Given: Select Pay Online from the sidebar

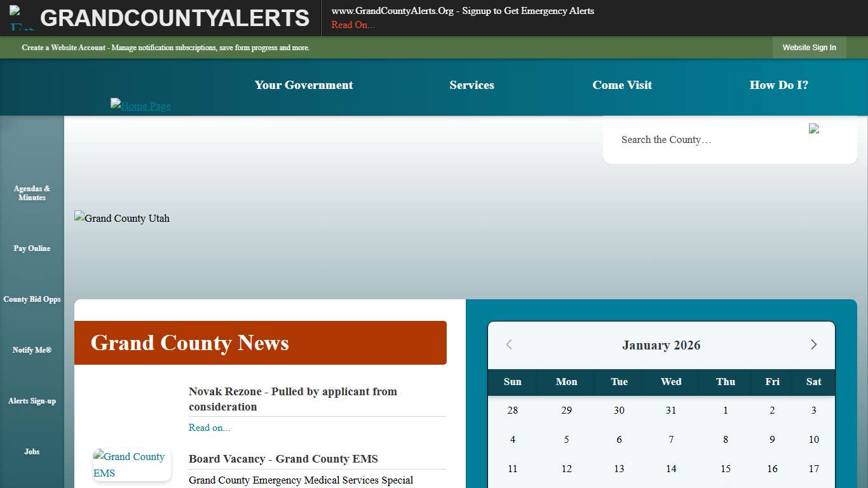Looking at the screenshot, I should tap(32, 248).
